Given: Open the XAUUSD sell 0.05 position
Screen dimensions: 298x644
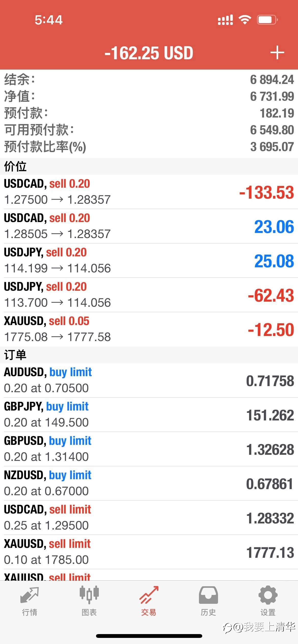Looking at the screenshot, I should 149,329.
